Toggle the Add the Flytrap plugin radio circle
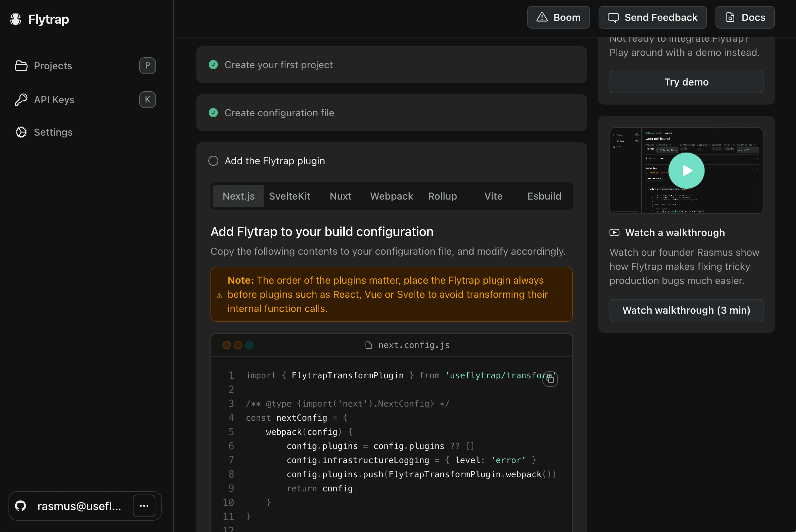The height and width of the screenshot is (532, 796). (x=213, y=161)
